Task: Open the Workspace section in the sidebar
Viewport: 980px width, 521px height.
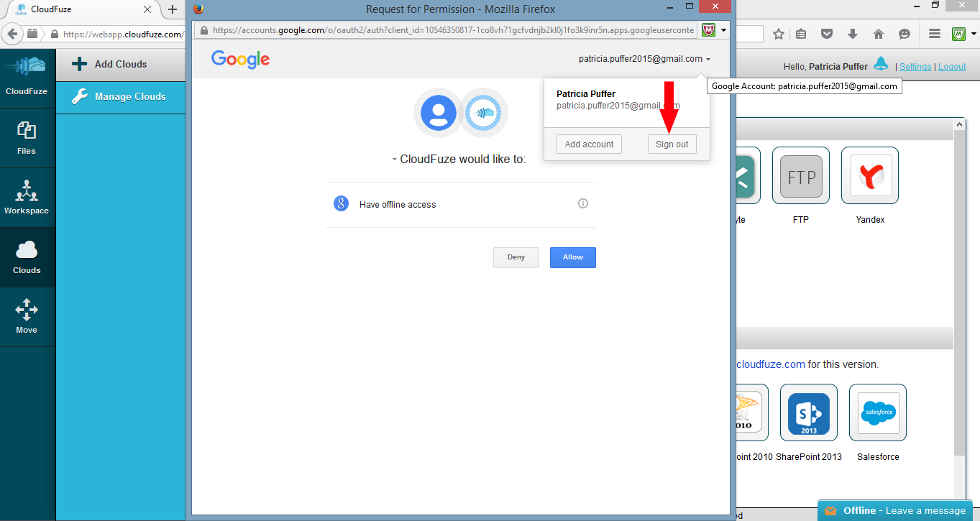Action: [x=27, y=198]
